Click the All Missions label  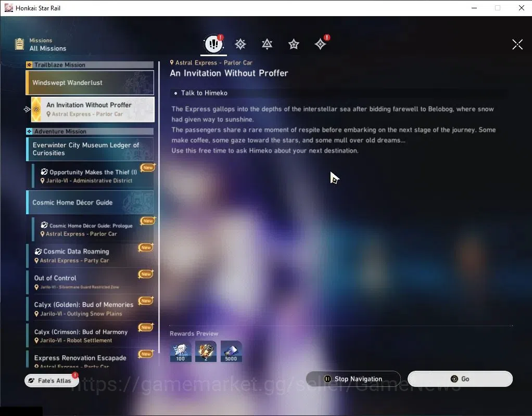48,48
